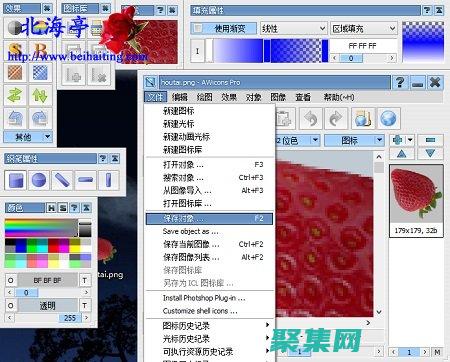Click the blue globe toolbar icon
This screenshot has height=362, width=450.
pyautogui.click(x=388, y=118)
